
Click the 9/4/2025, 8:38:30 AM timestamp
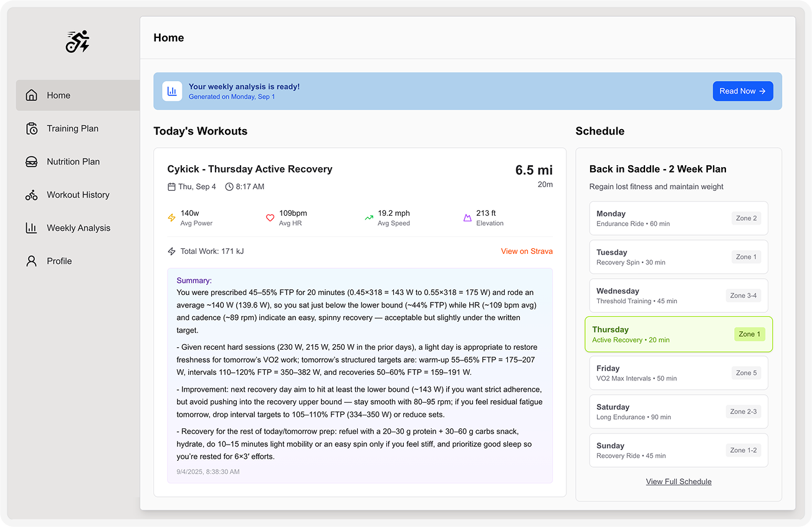[x=208, y=471]
